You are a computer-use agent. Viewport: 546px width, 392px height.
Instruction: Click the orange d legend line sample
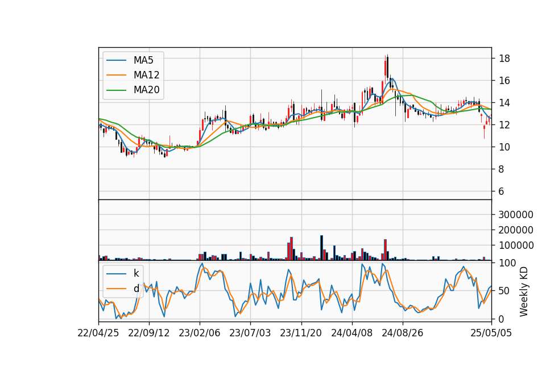coord(116,289)
